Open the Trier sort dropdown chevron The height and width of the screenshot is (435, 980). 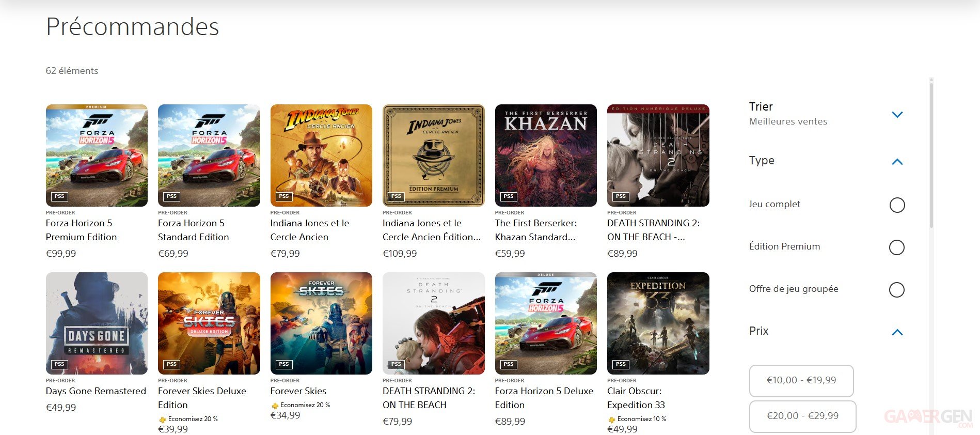tap(897, 114)
